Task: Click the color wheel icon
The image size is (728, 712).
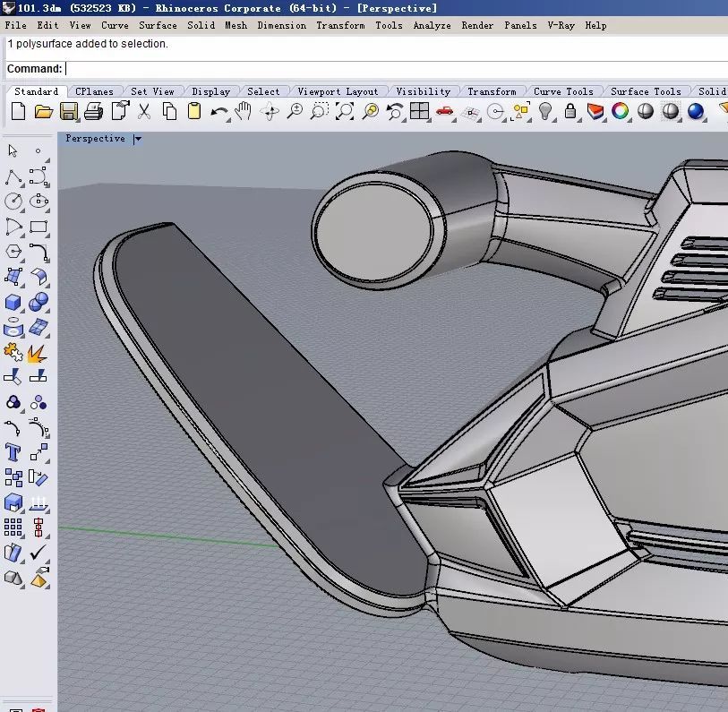Action: (x=620, y=112)
